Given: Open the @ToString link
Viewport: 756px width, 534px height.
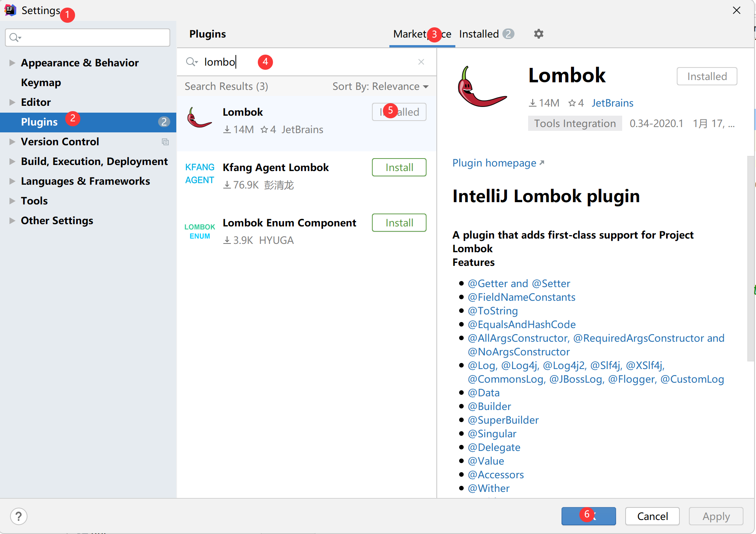Looking at the screenshot, I should (492, 311).
